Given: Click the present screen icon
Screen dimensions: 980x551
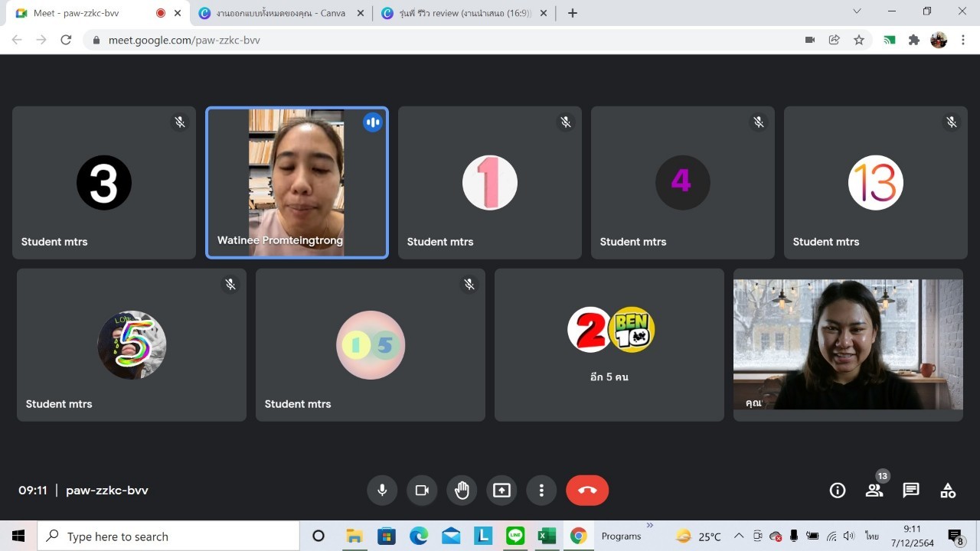Looking at the screenshot, I should [501, 491].
